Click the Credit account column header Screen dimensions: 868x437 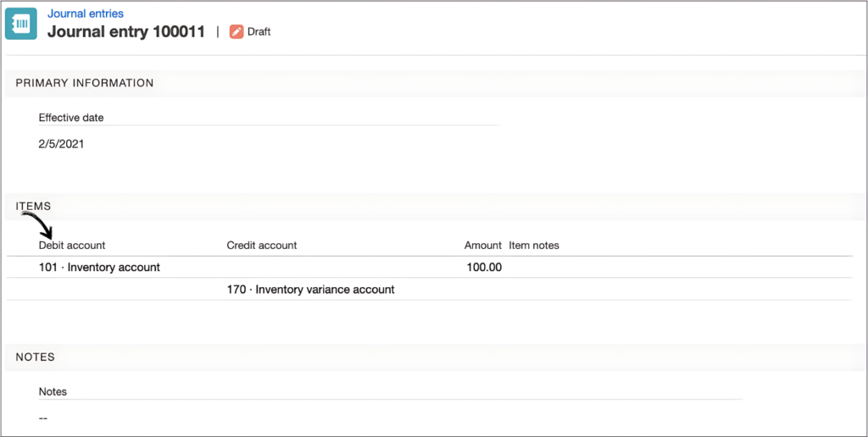coord(262,245)
